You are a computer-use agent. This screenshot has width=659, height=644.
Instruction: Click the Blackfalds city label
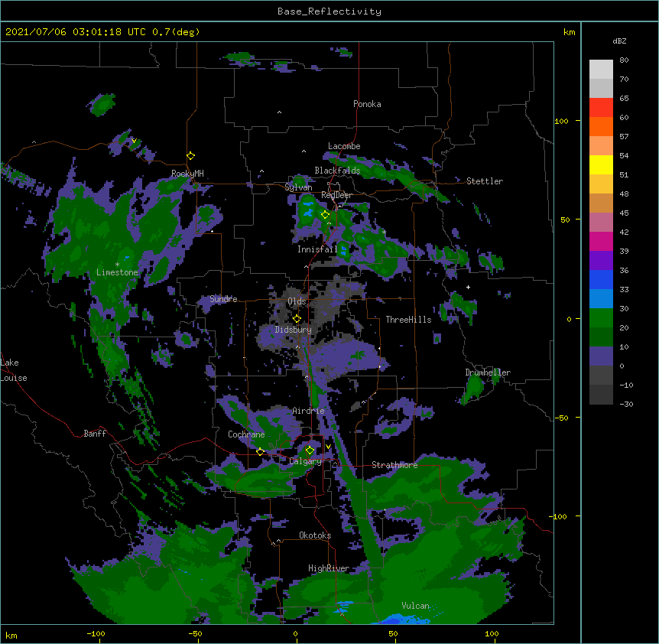337,171
